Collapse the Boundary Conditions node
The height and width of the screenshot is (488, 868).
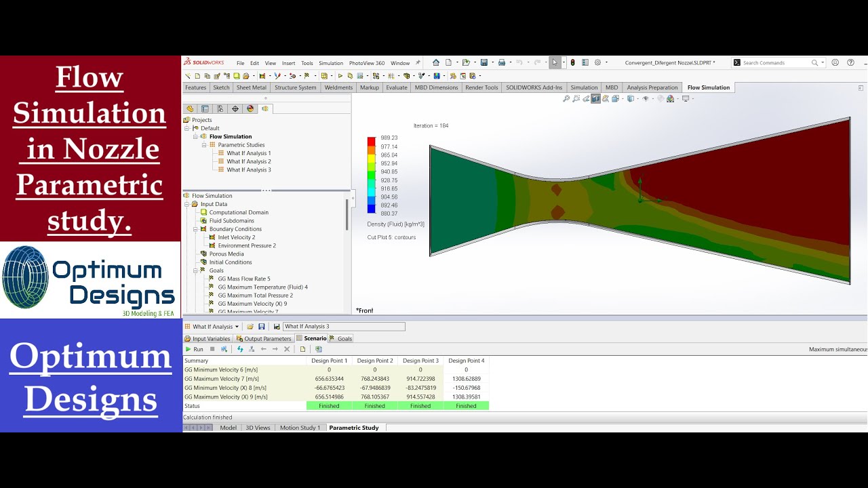pos(195,229)
